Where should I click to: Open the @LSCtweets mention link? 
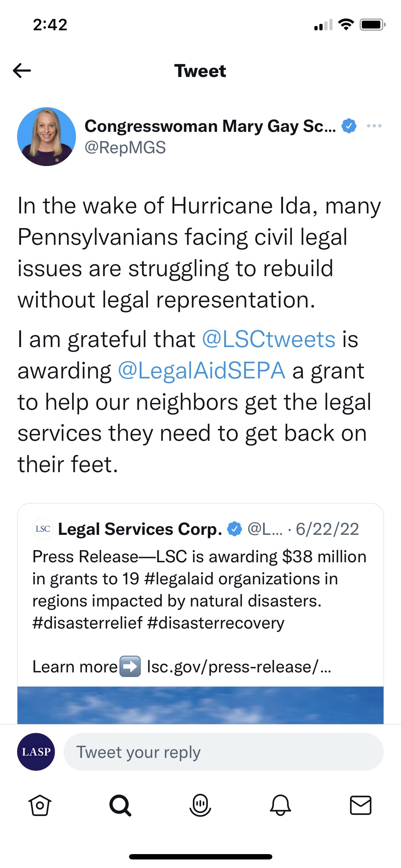point(269,339)
